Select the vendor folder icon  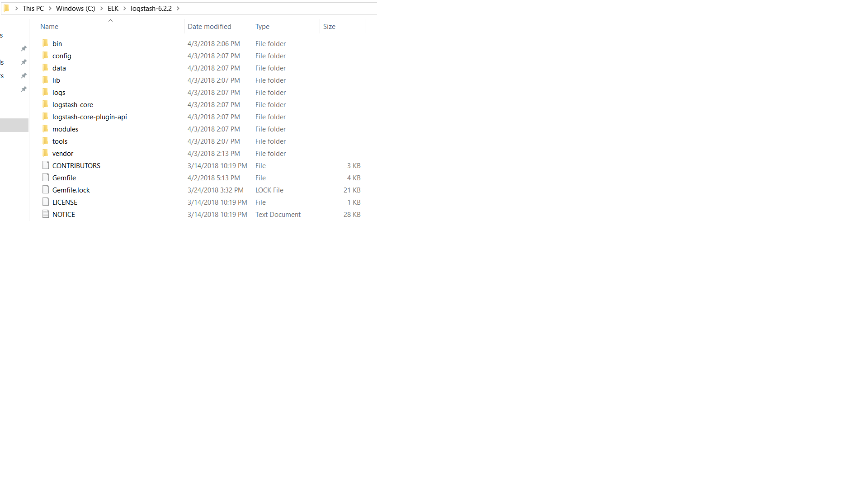pyautogui.click(x=45, y=153)
